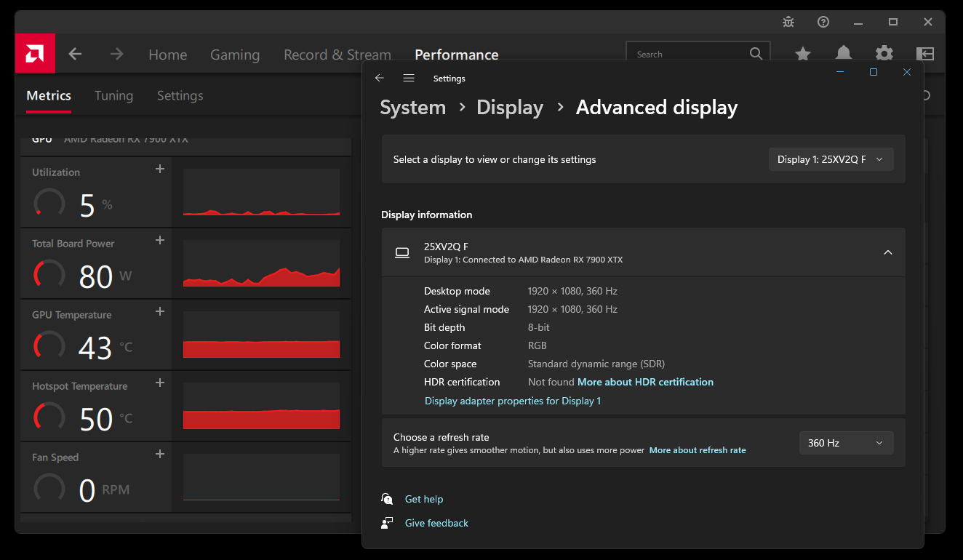This screenshot has height=560, width=963.
Task: Maximize the Settings window
Action: coord(874,72)
